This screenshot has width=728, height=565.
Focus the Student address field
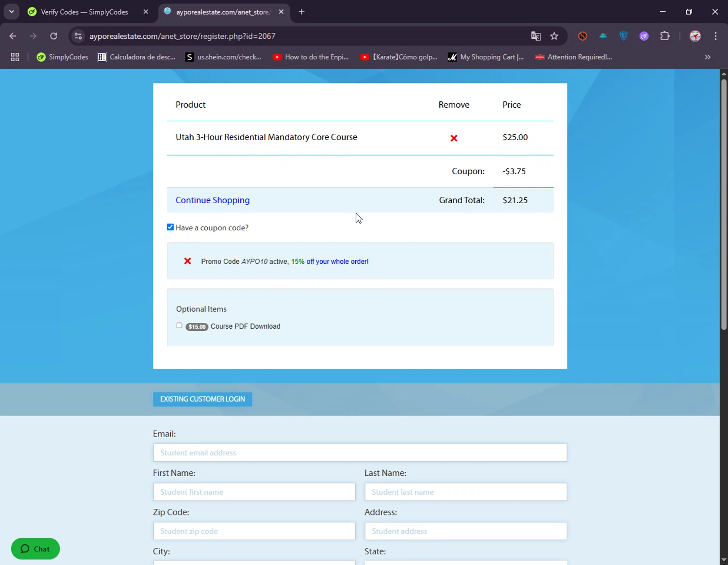click(x=466, y=531)
